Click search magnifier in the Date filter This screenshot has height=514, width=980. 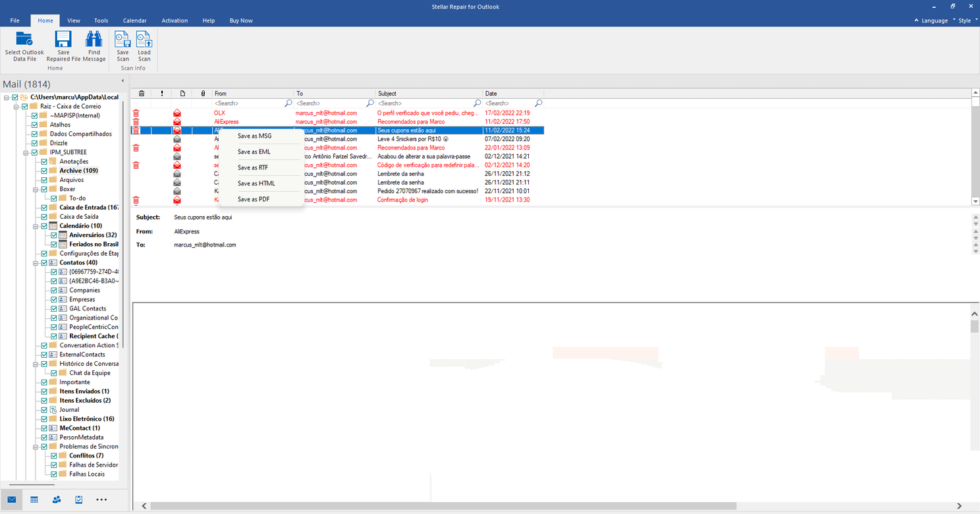pyautogui.click(x=539, y=103)
